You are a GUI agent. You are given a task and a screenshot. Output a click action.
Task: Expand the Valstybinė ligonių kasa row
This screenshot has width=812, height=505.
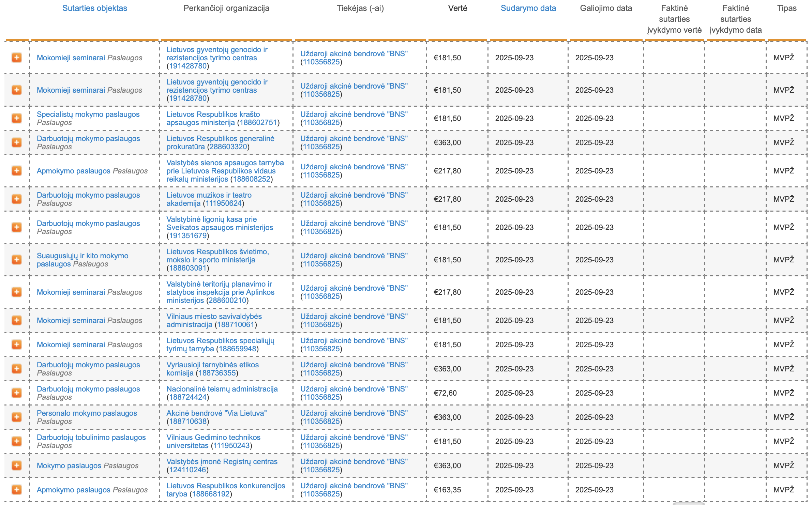click(16, 227)
